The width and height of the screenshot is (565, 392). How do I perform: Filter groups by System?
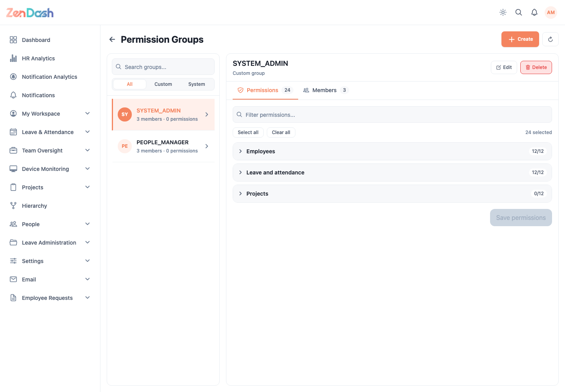pyautogui.click(x=197, y=84)
